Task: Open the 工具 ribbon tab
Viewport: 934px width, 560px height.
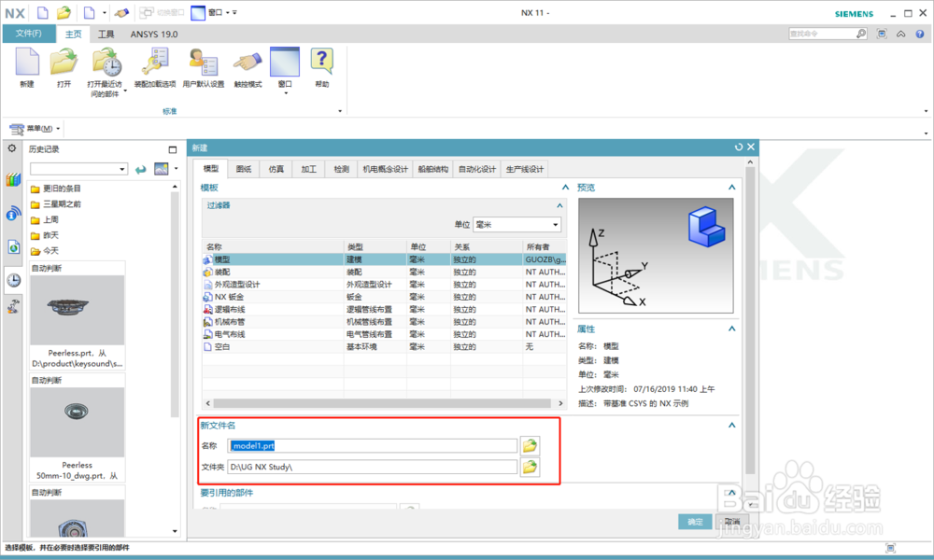Action: (106, 34)
